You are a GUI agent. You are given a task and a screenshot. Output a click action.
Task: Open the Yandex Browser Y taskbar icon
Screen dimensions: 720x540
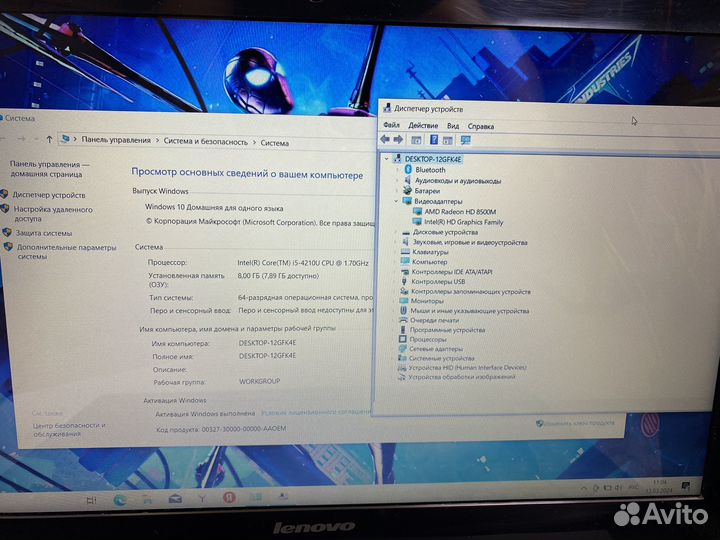[x=202, y=498]
